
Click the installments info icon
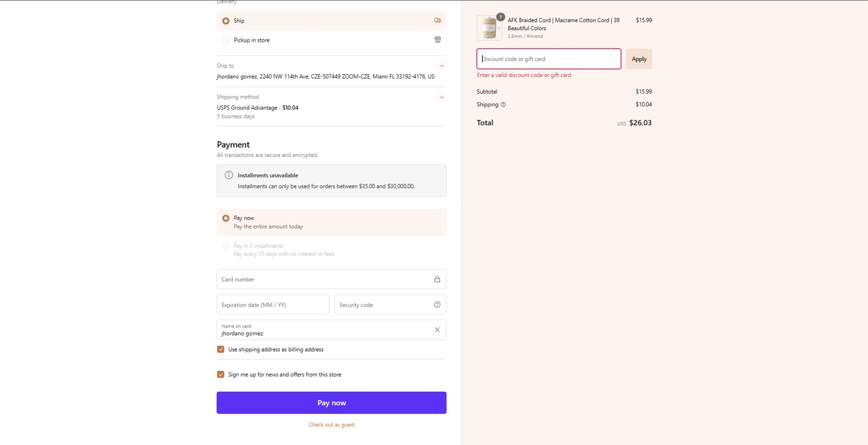(229, 175)
